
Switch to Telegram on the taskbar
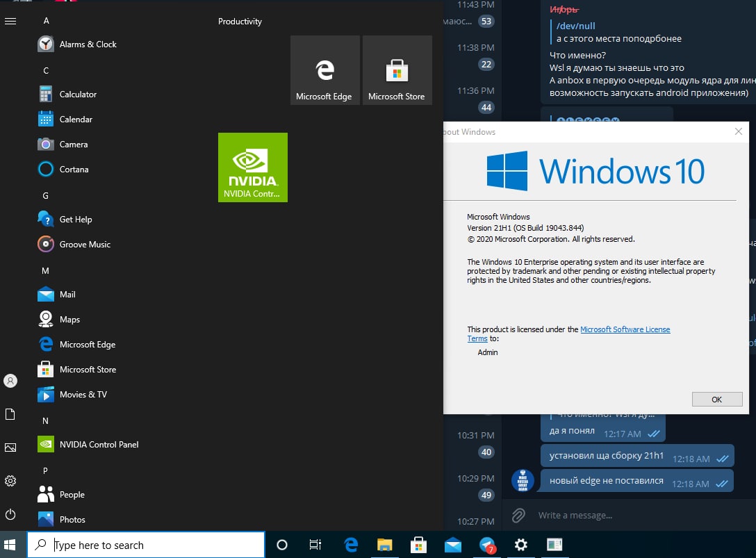pyautogui.click(x=487, y=545)
